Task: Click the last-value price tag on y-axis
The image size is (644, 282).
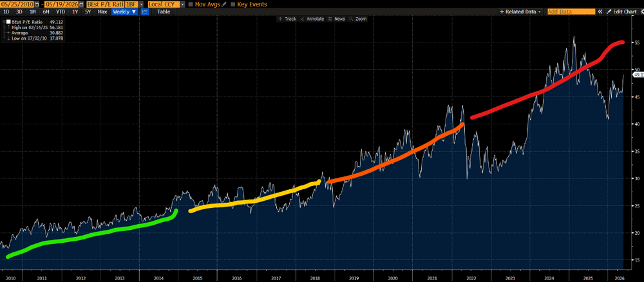Action: (x=638, y=75)
